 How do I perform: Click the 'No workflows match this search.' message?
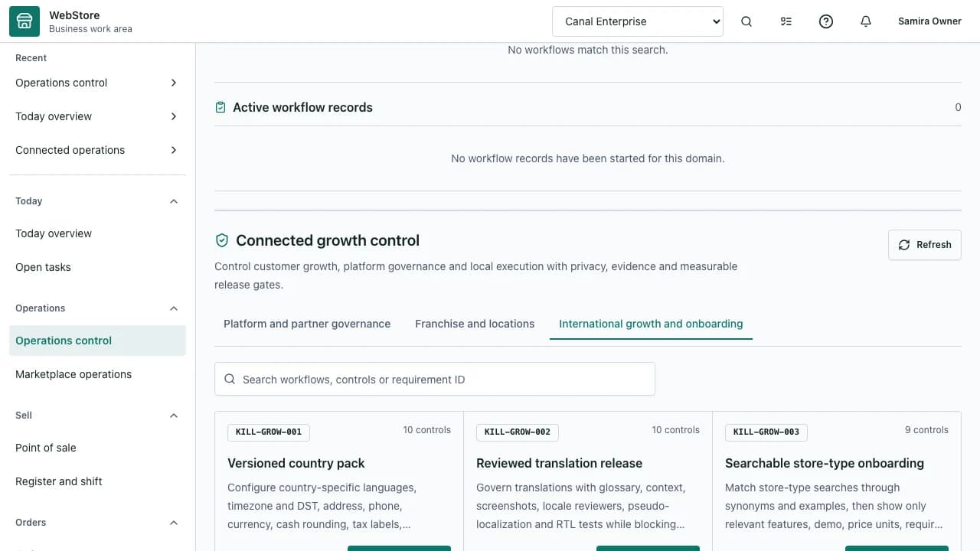[588, 50]
